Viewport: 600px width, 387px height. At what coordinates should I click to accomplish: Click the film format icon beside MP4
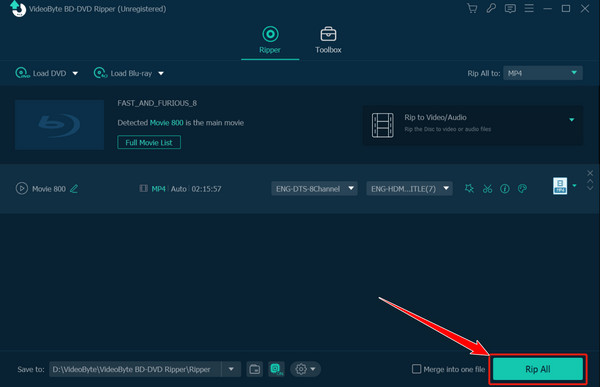pyautogui.click(x=143, y=188)
